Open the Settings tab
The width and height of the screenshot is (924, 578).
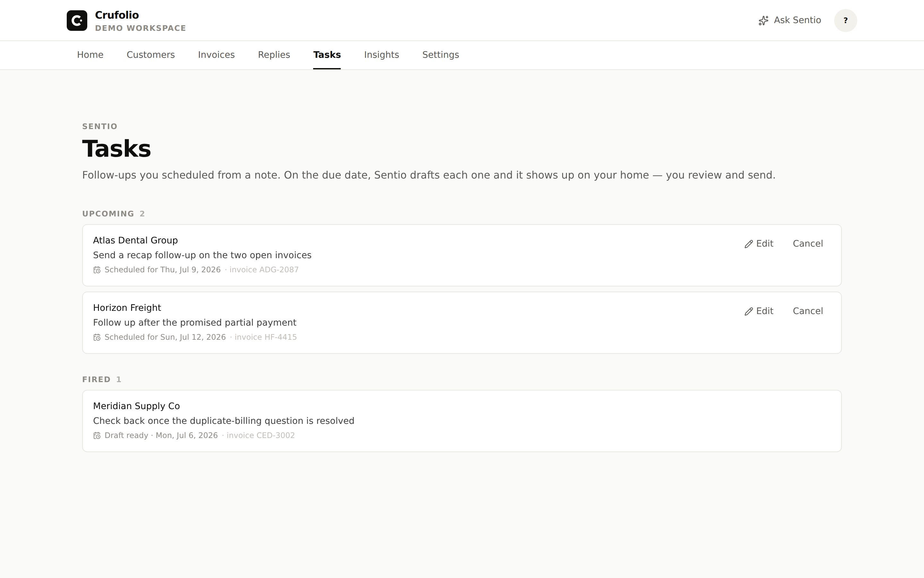440,55
